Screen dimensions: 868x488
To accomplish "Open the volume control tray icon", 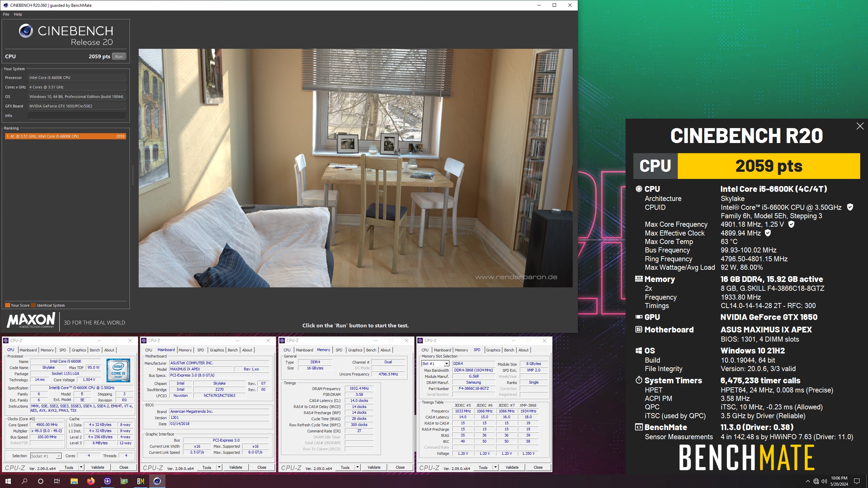I will (x=824, y=481).
